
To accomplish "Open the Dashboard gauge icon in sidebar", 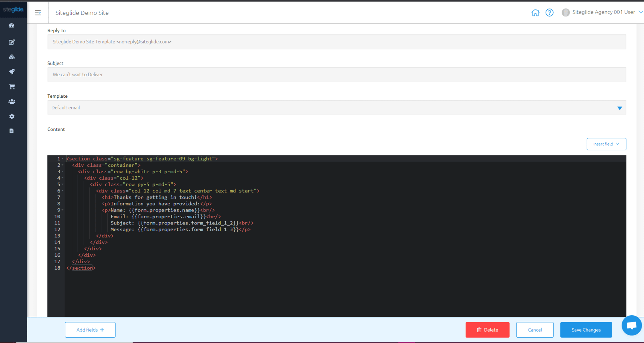I will tap(12, 26).
